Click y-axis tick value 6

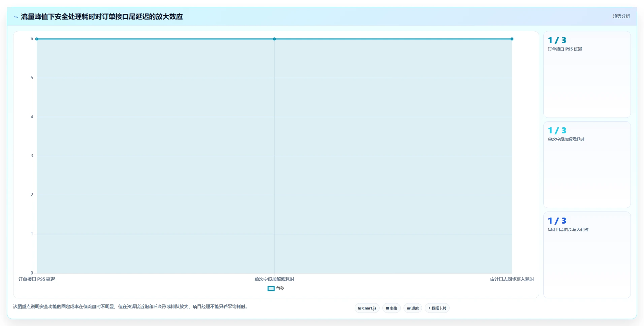[32, 39]
